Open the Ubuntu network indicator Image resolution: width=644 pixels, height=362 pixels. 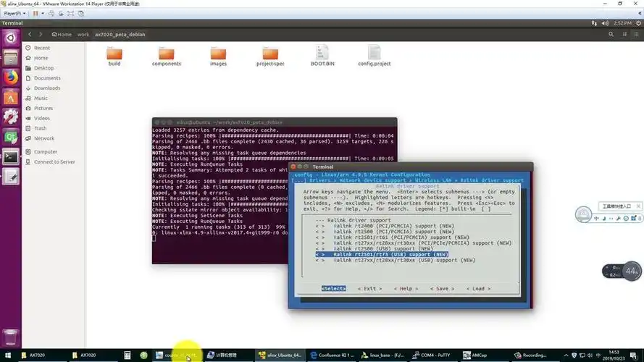click(594, 23)
